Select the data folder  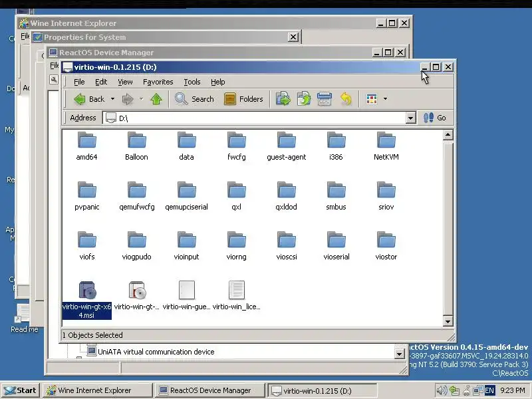coord(186,146)
